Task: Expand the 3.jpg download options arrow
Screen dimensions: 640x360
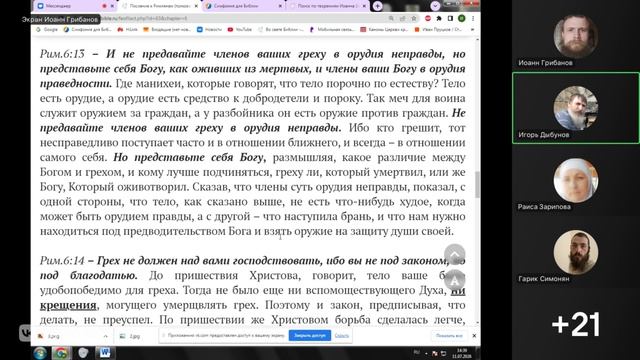Action: coord(106,336)
